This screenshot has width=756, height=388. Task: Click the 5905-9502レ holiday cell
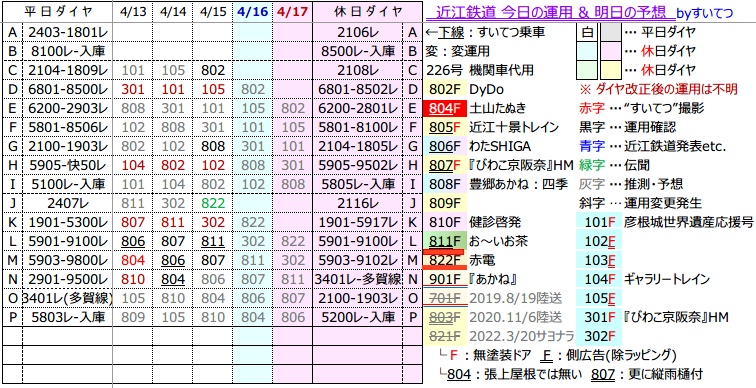(357, 165)
